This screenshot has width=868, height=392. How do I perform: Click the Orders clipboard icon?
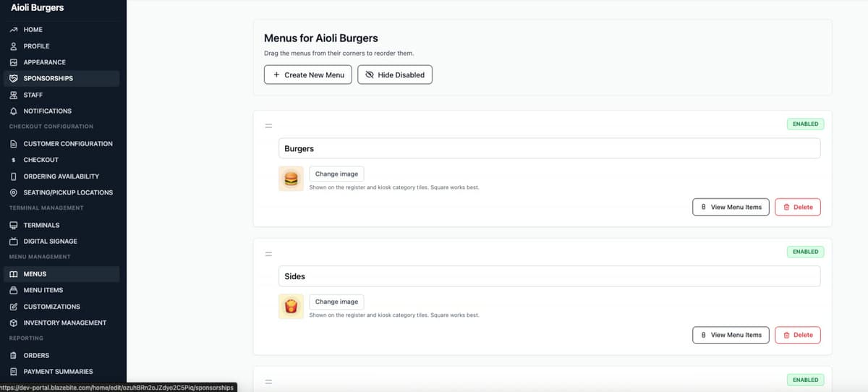point(13,355)
